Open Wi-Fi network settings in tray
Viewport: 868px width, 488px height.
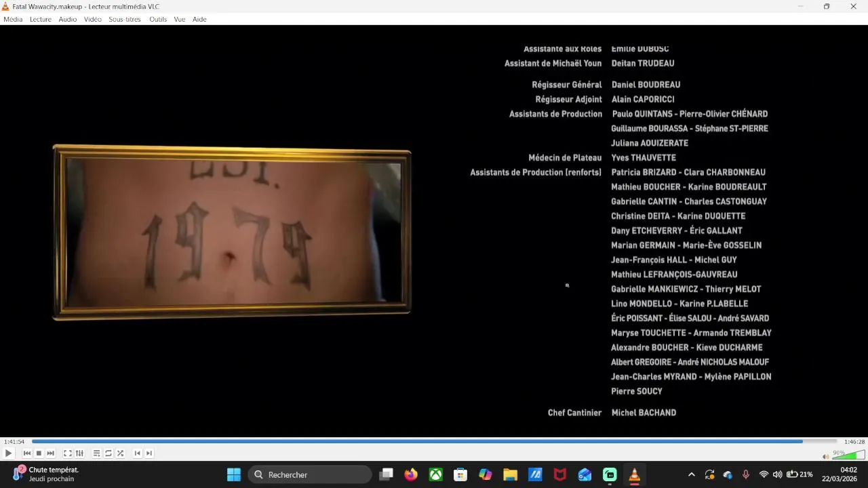click(764, 474)
